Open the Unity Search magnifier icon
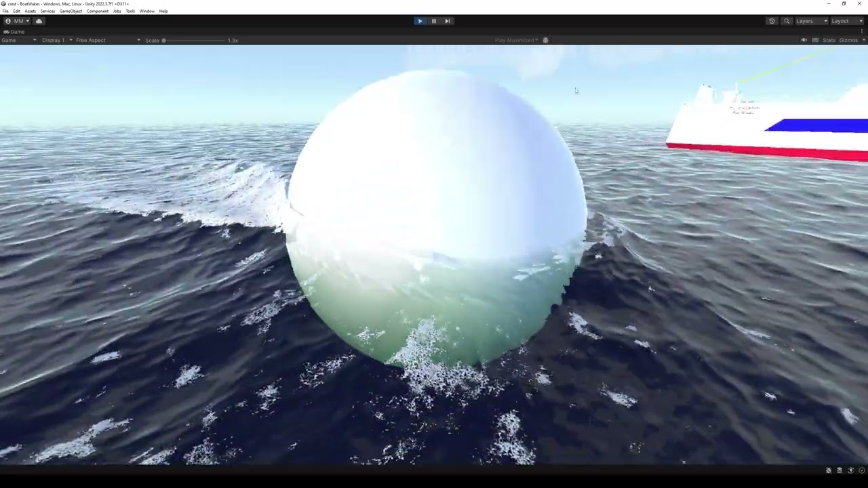This screenshot has height=488, width=868. click(x=787, y=21)
